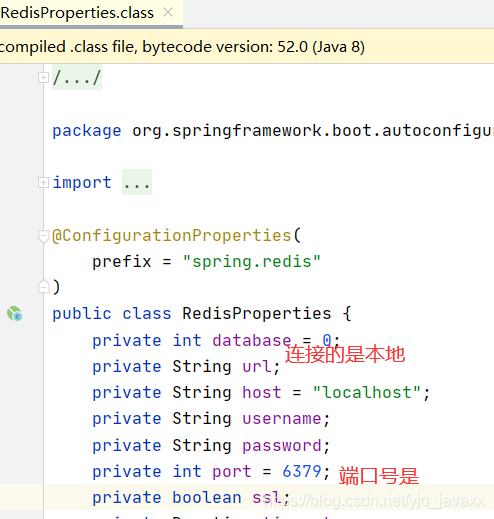Click the Spring bean gutter icon

click(x=14, y=314)
